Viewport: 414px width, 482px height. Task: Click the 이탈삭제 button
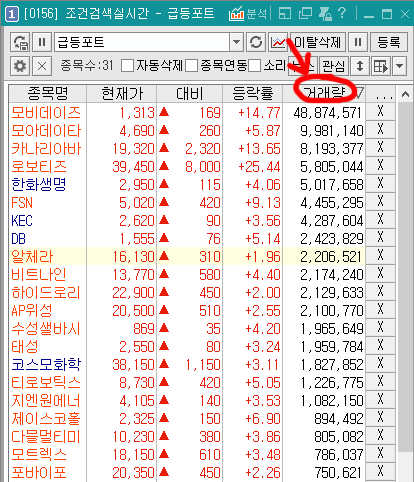318,42
